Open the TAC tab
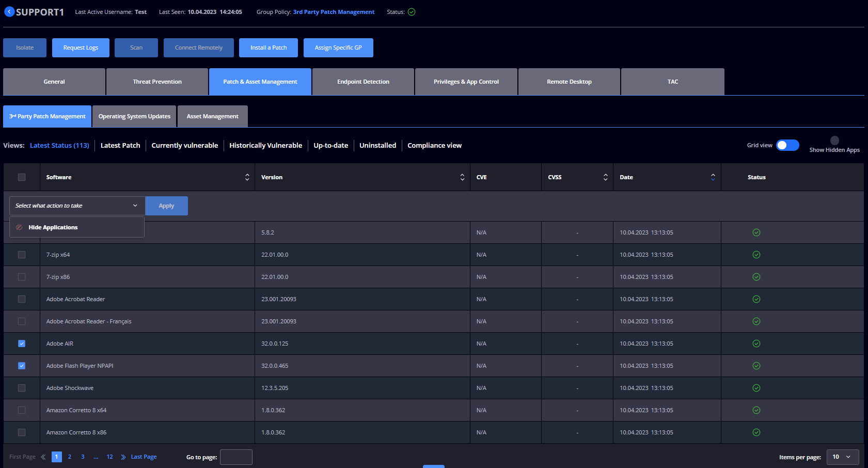868x468 pixels. [x=673, y=82]
